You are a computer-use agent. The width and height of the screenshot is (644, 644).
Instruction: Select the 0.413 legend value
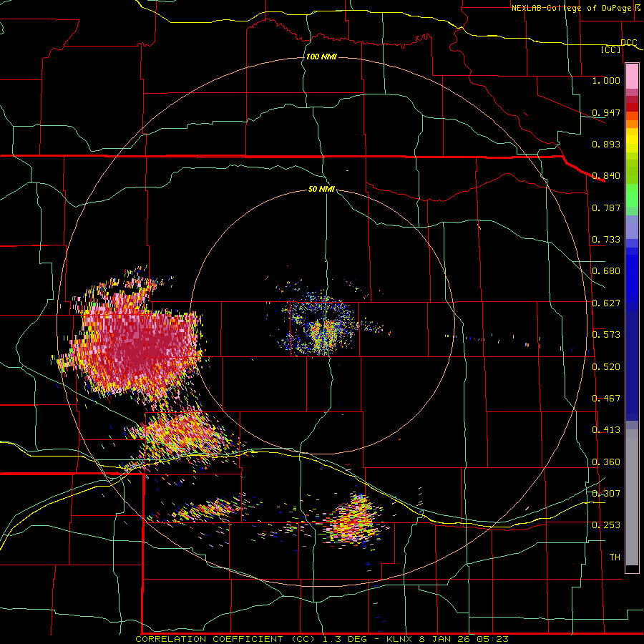[606, 430]
